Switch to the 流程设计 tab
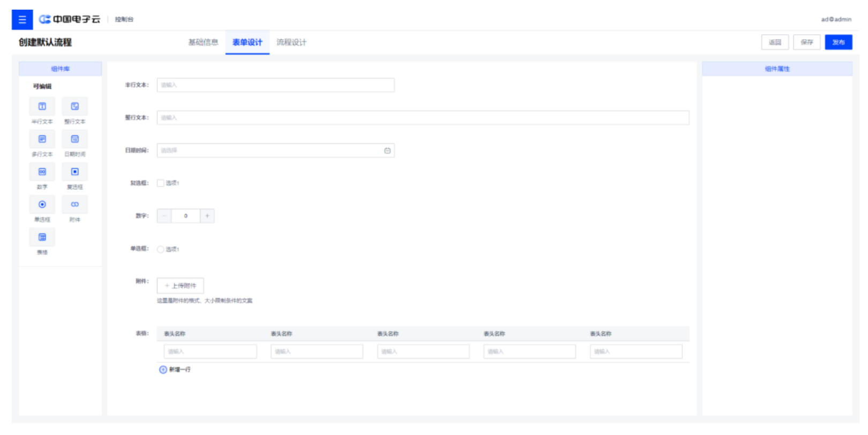This screenshot has height=435, width=868. (x=291, y=42)
